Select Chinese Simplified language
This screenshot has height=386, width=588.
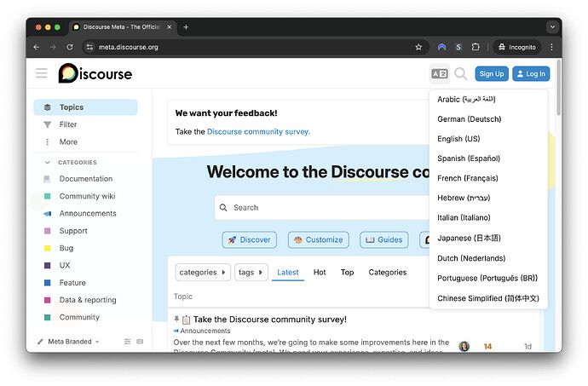pos(488,298)
